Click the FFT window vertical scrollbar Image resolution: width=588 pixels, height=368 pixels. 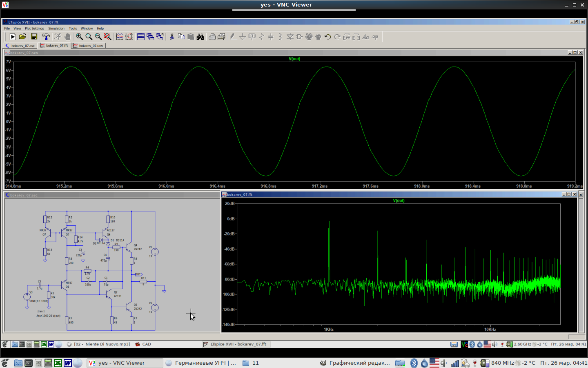tap(581, 266)
